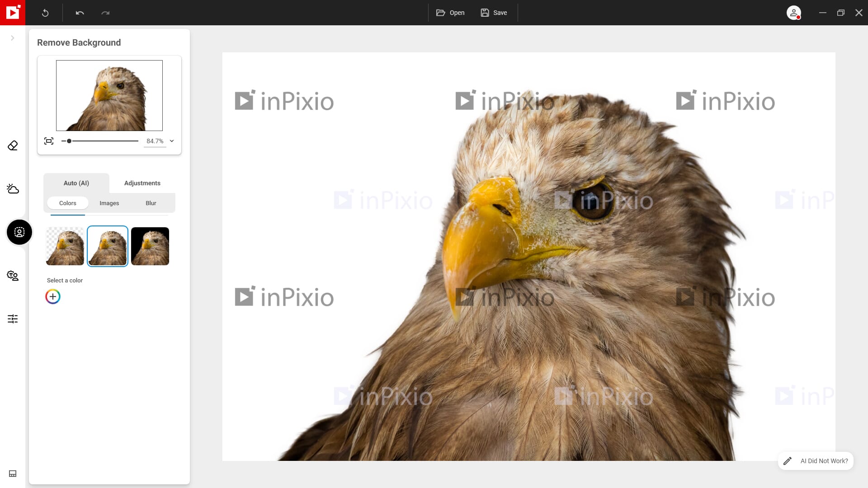Click the Add color swatch button
This screenshot has height=488, width=868.
coord(53,296)
